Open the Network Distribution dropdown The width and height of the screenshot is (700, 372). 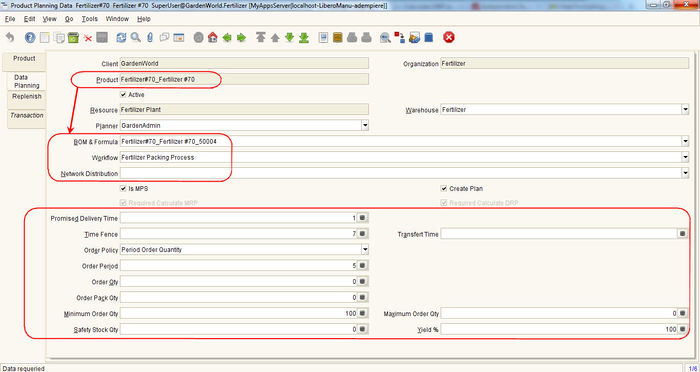[x=685, y=174]
